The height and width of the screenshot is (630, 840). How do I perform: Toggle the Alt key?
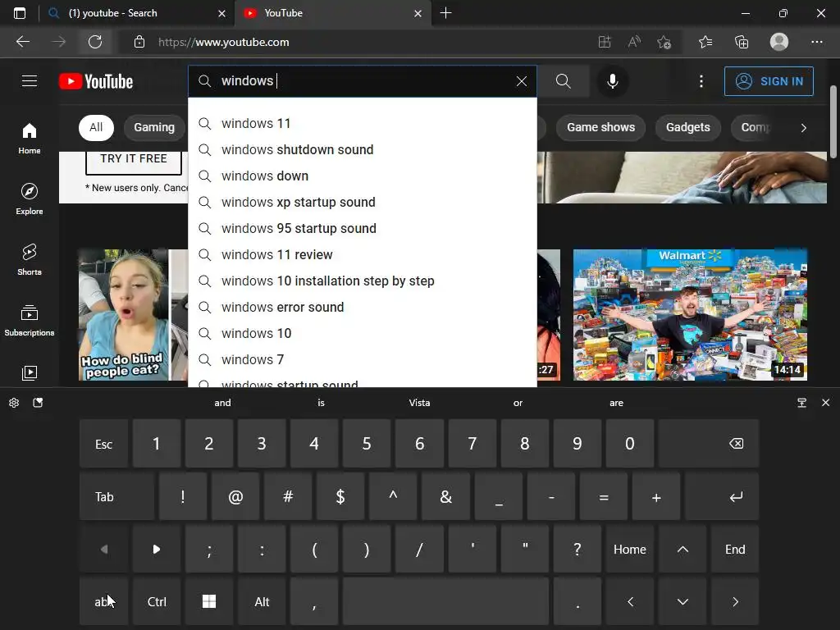point(262,601)
